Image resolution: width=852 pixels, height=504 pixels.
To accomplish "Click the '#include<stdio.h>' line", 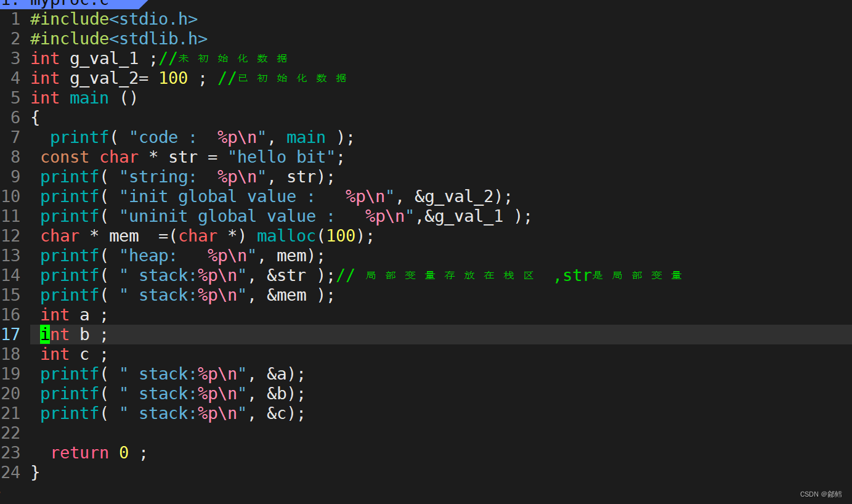I will pyautogui.click(x=114, y=18).
